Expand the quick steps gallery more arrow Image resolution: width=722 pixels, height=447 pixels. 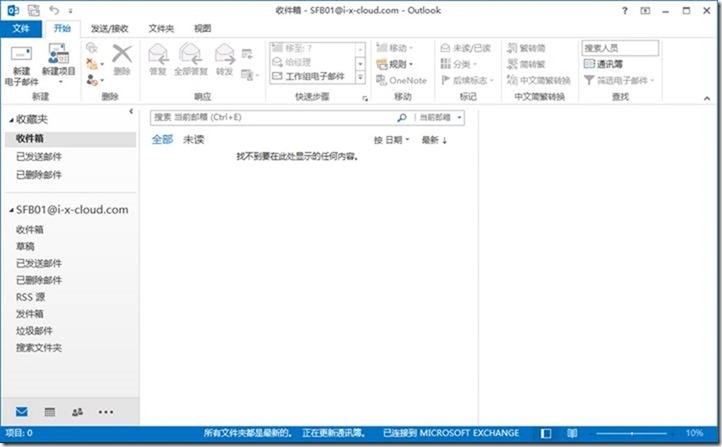point(361,77)
